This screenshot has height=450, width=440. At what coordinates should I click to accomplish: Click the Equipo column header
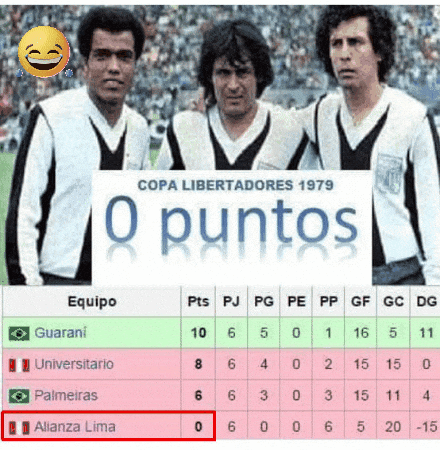coord(92,301)
